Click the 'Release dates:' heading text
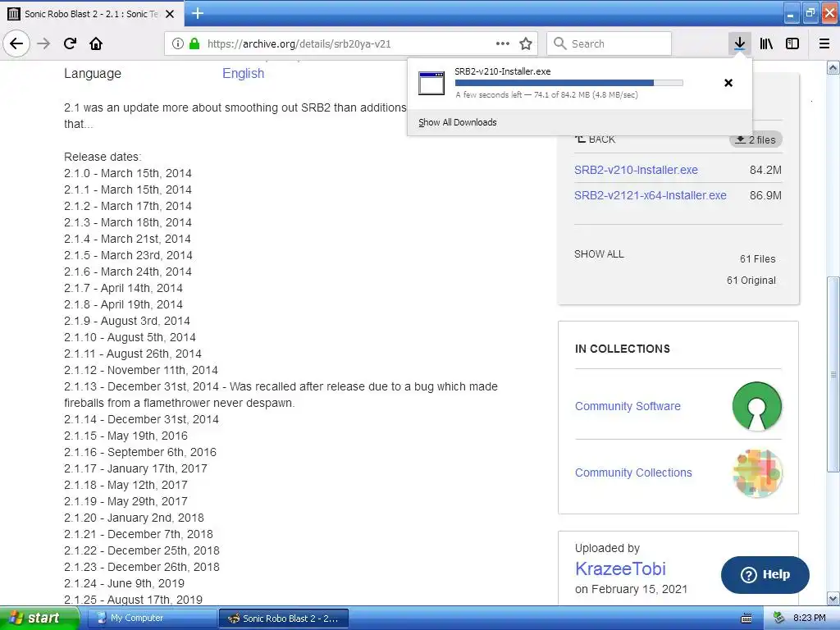The image size is (840, 630). click(x=103, y=157)
